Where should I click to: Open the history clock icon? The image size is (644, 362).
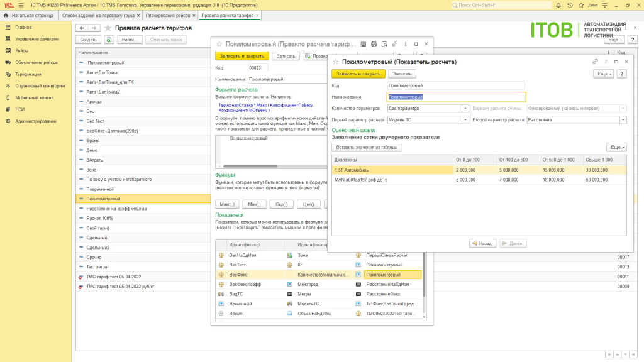pyautogui.click(x=570, y=5)
